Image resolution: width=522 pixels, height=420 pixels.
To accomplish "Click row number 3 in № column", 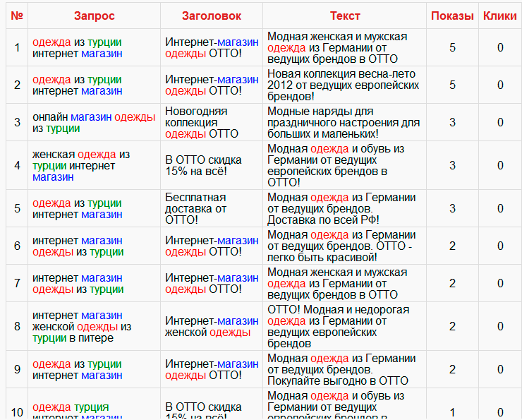I will pyautogui.click(x=17, y=122).
